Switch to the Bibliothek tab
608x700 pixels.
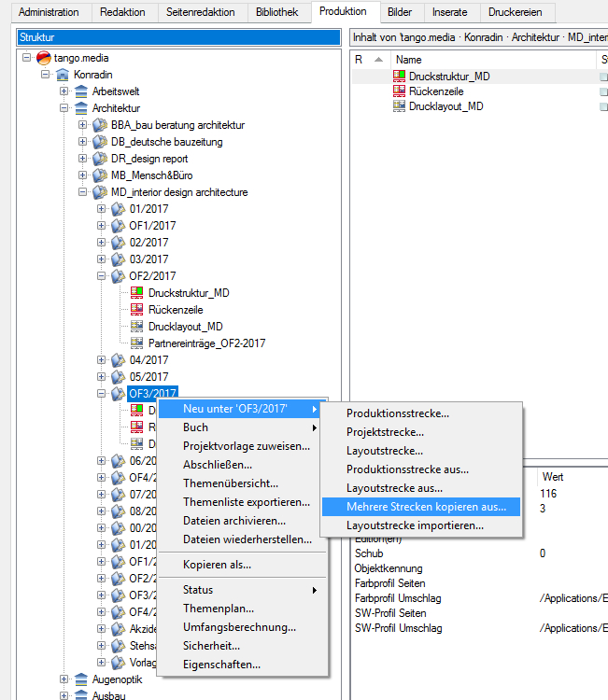tap(276, 12)
